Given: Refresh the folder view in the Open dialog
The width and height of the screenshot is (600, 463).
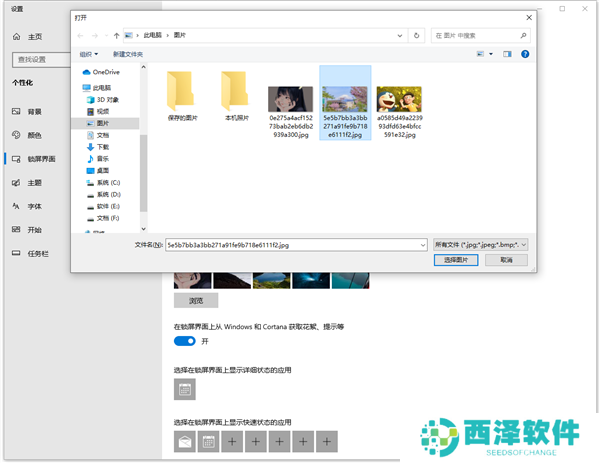Looking at the screenshot, I should point(417,36).
